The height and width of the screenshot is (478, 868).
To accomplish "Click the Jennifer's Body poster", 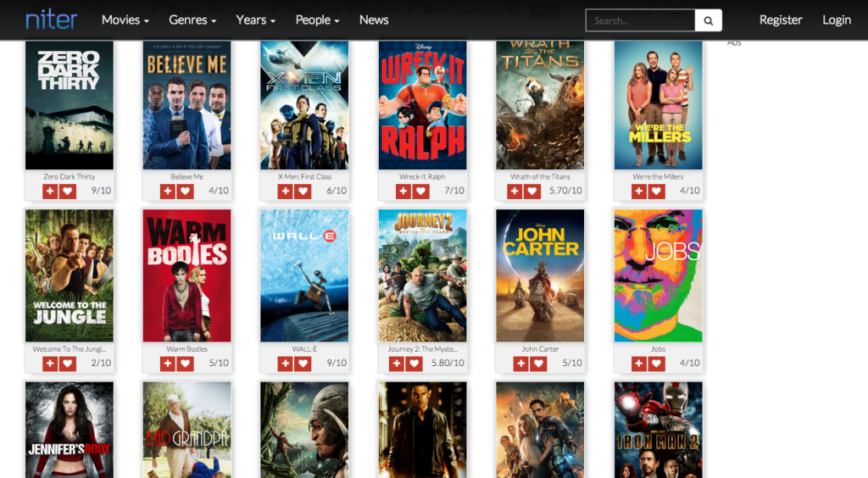I will click(x=70, y=430).
